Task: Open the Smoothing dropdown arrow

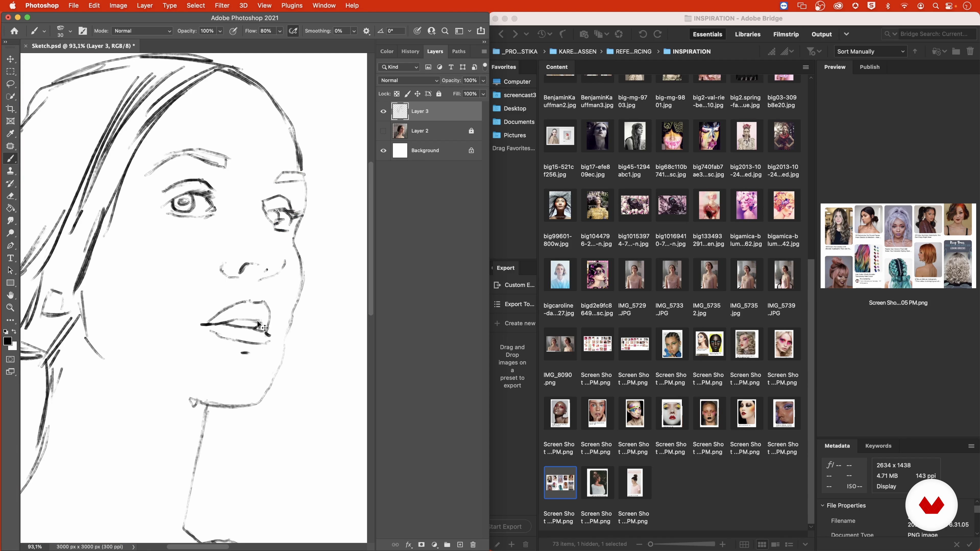Action: click(354, 31)
